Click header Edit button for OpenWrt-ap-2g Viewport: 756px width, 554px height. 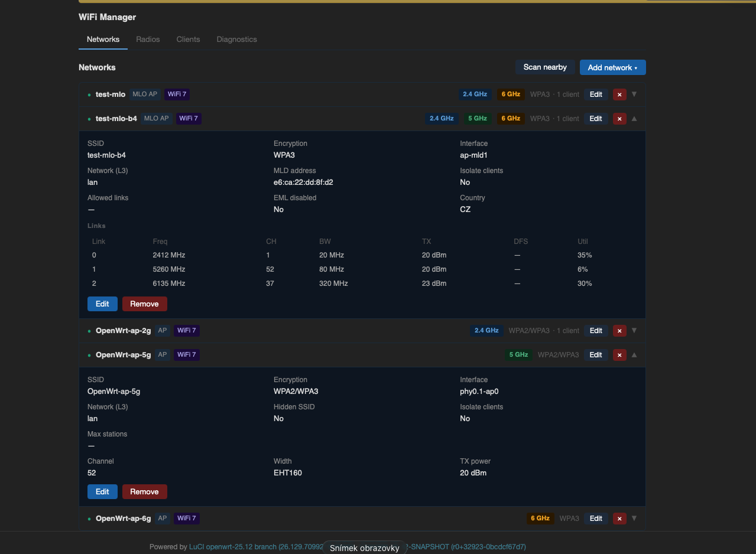tap(596, 331)
